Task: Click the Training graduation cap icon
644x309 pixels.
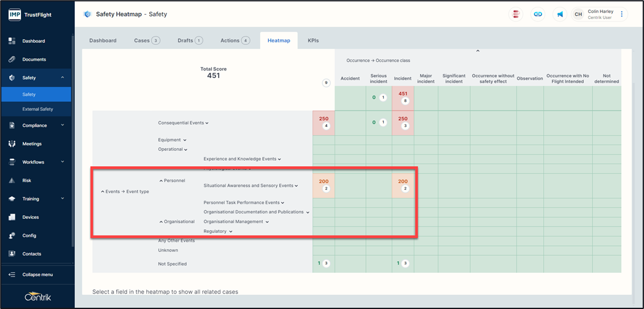Action: 12,199
